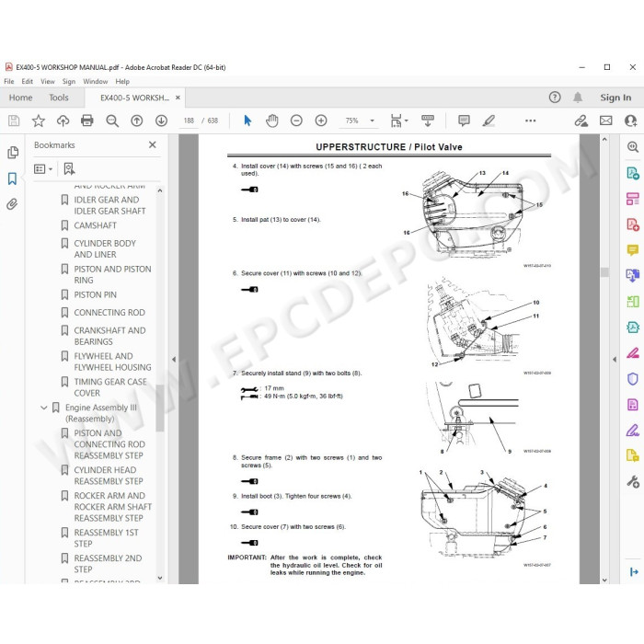This screenshot has height=644, width=644.
Task: Send file by email envelope icon
Action: (x=605, y=121)
